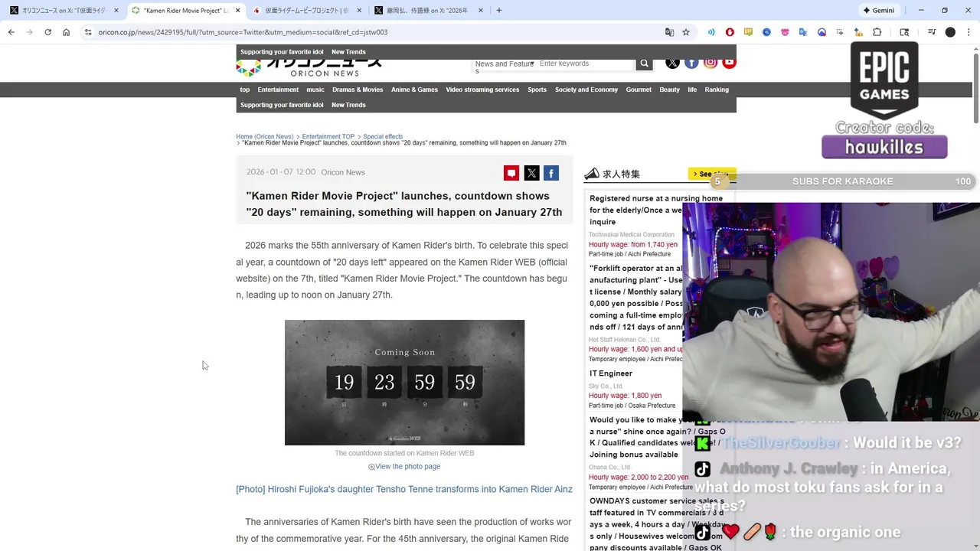
Task: Open the Coming Soon countdown image
Action: [x=404, y=383]
